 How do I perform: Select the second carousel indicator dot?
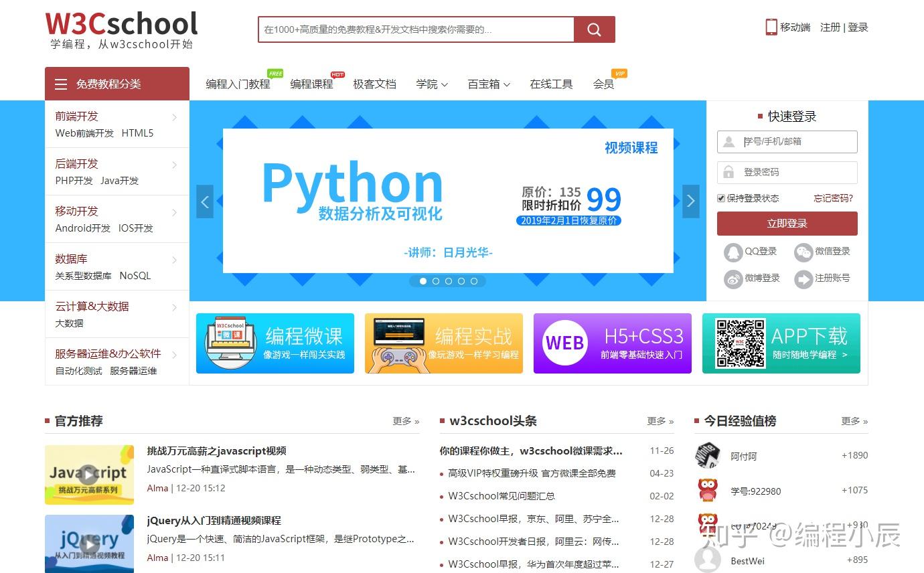coord(436,281)
